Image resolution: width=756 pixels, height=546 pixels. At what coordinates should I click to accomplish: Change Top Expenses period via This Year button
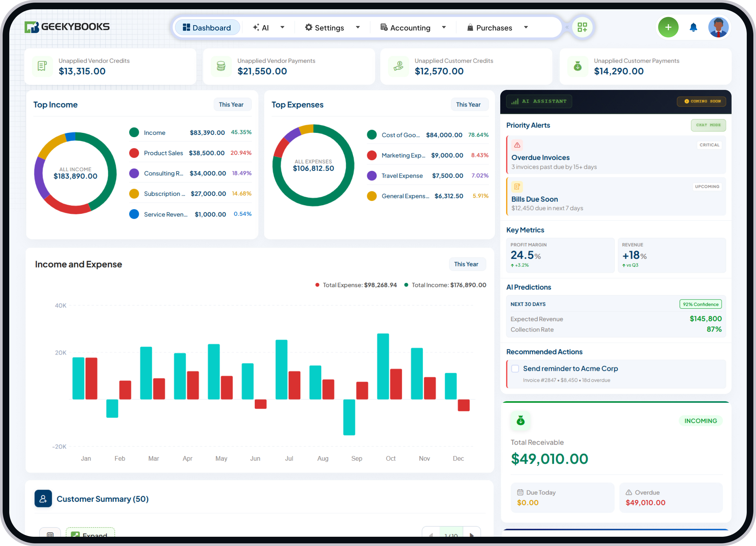469,104
